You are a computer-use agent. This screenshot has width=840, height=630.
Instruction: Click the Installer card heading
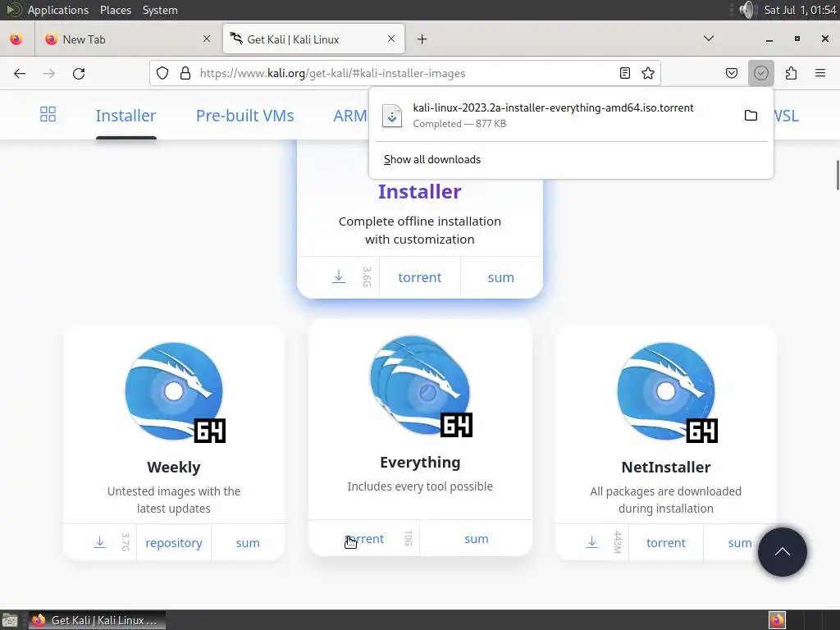pos(419,192)
